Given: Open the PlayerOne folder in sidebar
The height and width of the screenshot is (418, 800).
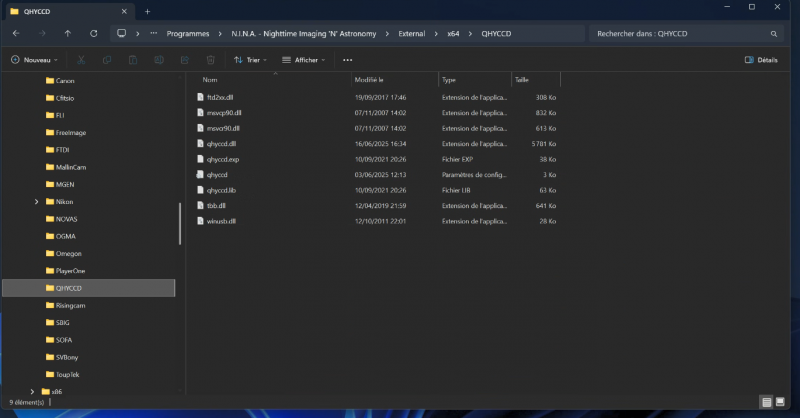Looking at the screenshot, I should coord(70,271).
